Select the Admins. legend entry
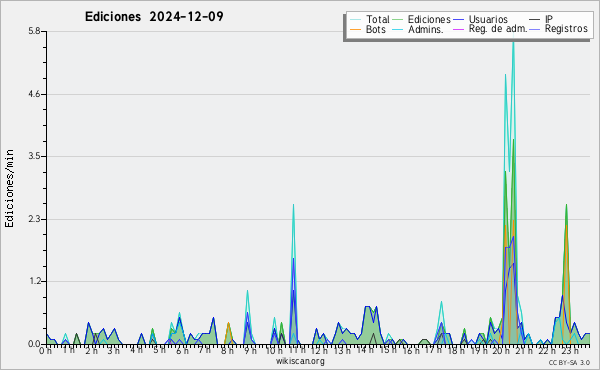600x370 pixels. click(426, 29)
